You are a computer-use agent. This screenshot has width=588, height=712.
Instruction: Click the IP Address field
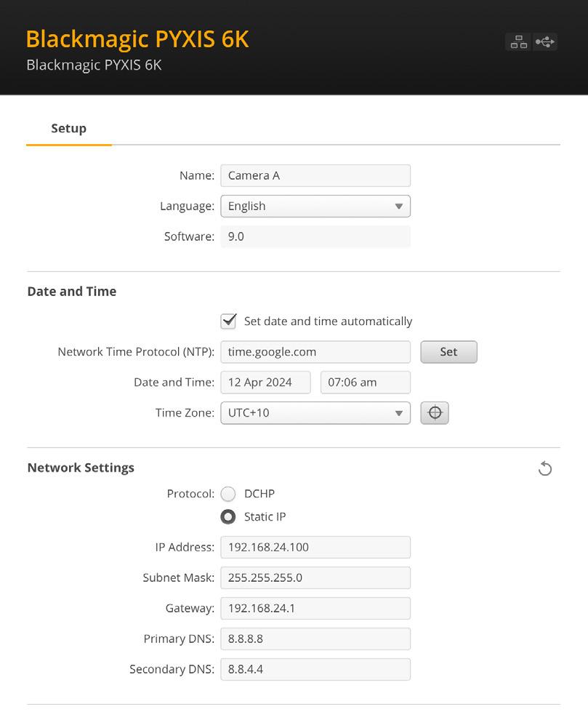(x=315, y=547)
